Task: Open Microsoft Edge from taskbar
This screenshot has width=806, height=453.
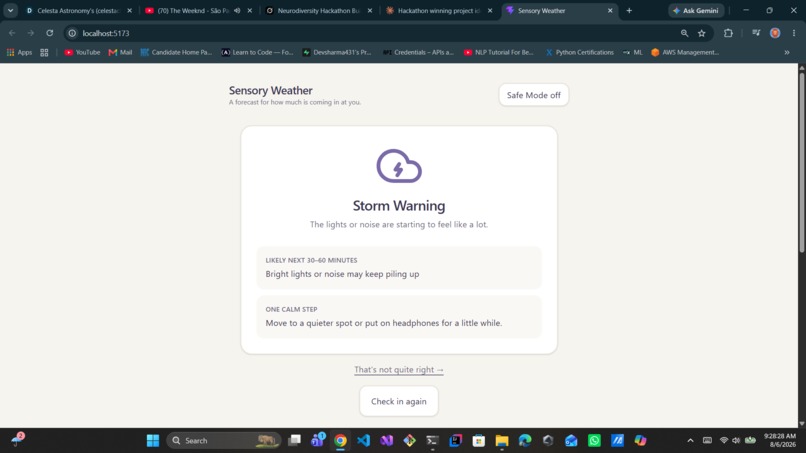Action: tap(525, 441)
